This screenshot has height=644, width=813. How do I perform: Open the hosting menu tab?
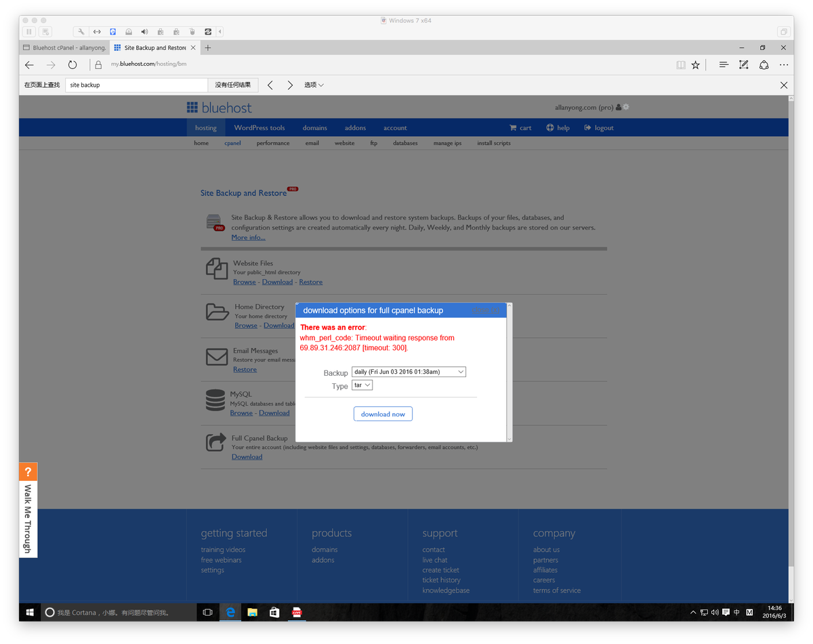pyautogui.click(x=206, y=128)
